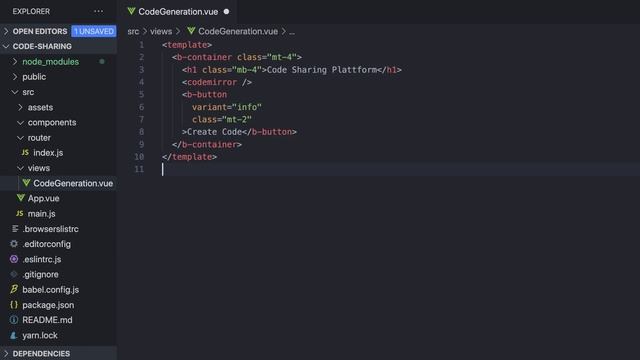Click the Babel icon beside babel.config.js
Screen dimensions: 640x360
(14, 289)
